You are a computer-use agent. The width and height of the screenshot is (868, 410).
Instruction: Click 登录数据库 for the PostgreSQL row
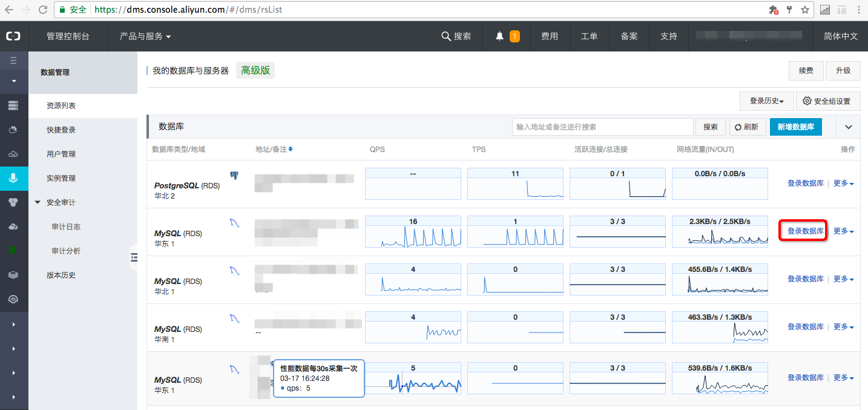click(x=806, y=184)
